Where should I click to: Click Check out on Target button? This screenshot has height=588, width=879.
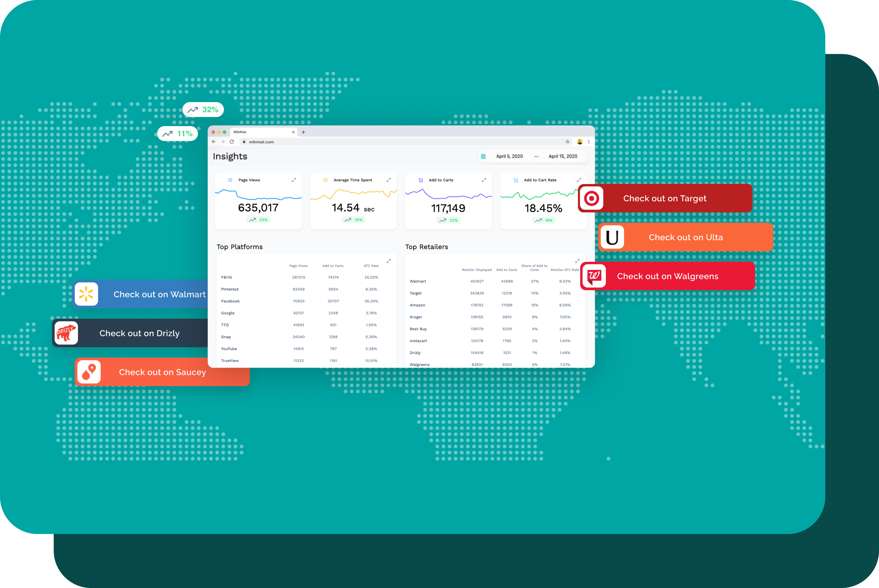pyautogui.click(x=665, y=198)
